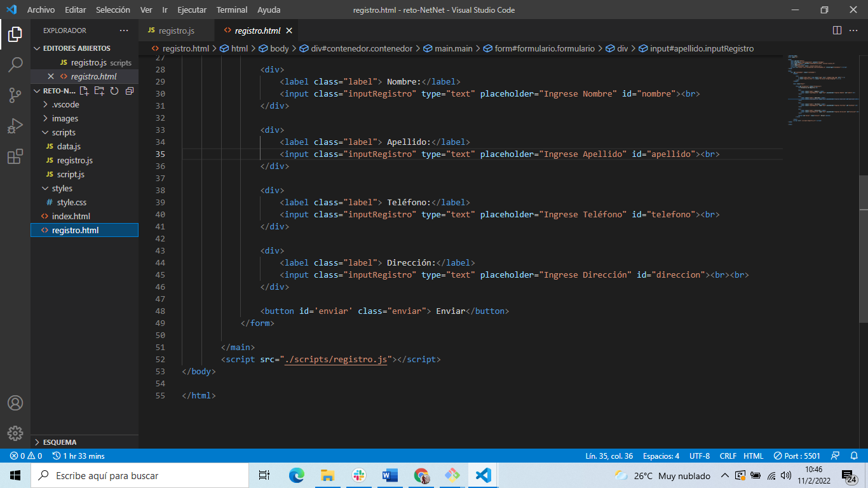Image resolution: width=868 pixels, height=488 pixels.
Task: Collapse all folders in explorer
Action: click(130, 91)
